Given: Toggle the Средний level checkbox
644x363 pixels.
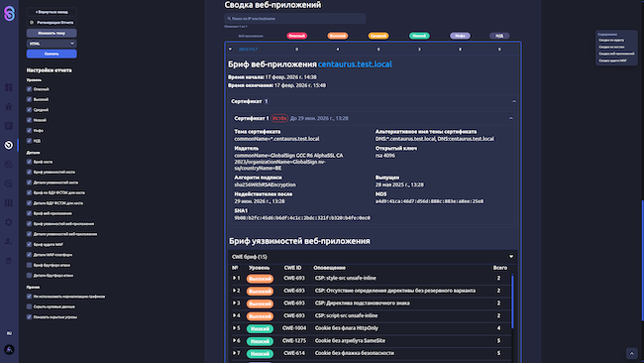Looking at the screenshot, I should [29, 110].
